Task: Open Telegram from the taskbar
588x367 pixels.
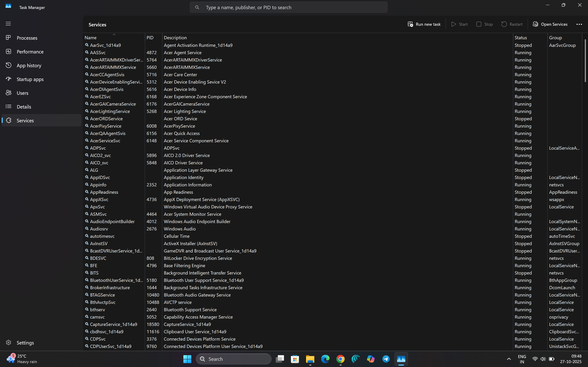Action: point(386,359)
